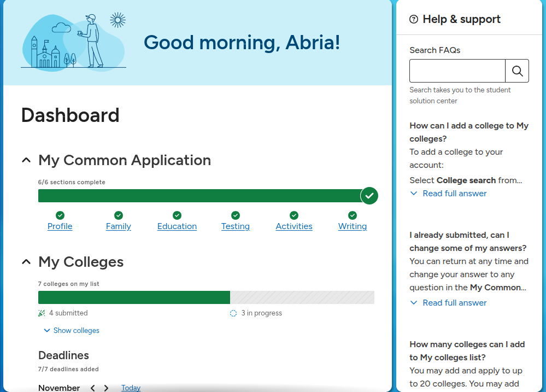Click the campus illustration in the greeting banner
546x392 pixels.
click(x=73, y=42)
